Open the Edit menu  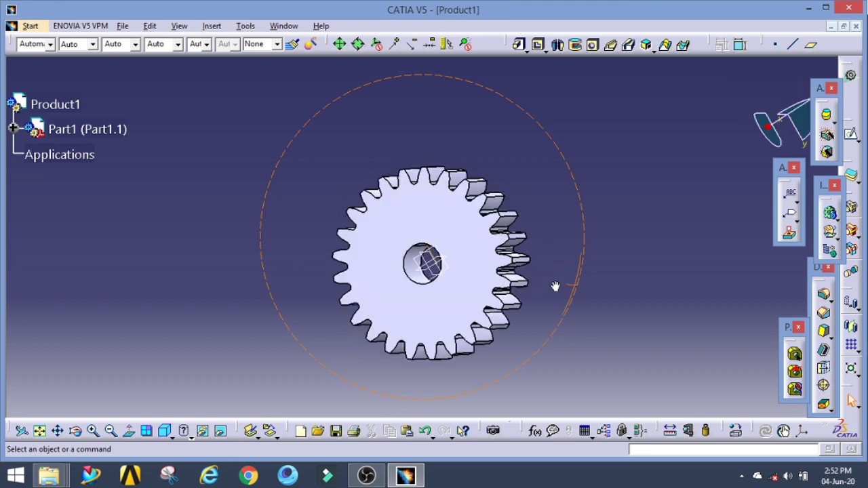tap(150, 26)
